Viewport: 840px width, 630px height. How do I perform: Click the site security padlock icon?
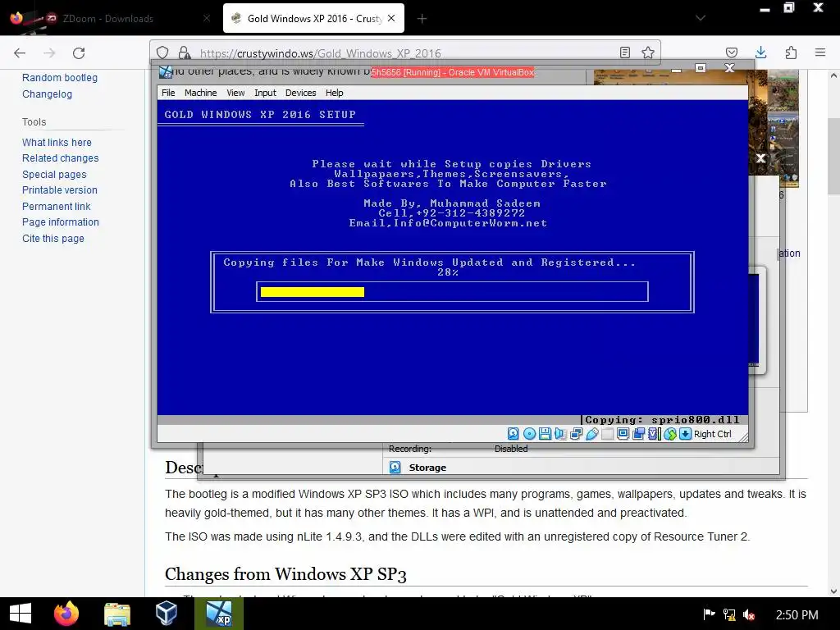tap(185, 52)
